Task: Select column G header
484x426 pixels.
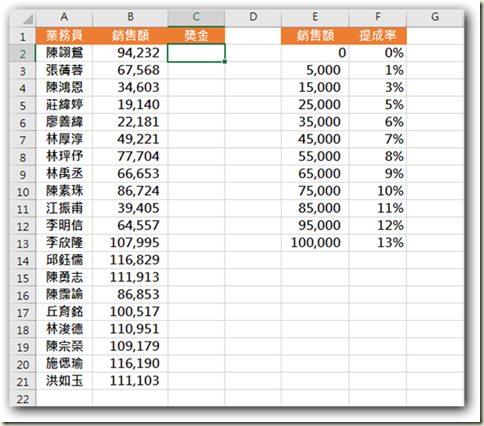Action: click(x=435, y=18)
